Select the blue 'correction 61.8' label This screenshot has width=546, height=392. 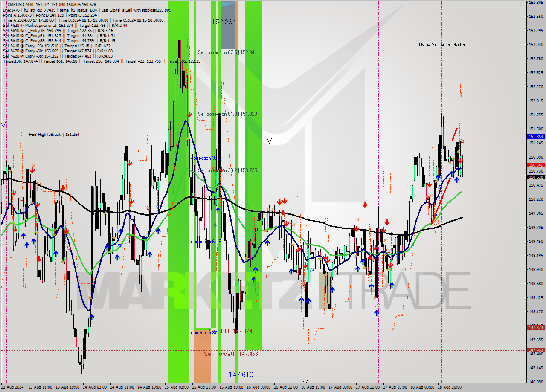206,242
